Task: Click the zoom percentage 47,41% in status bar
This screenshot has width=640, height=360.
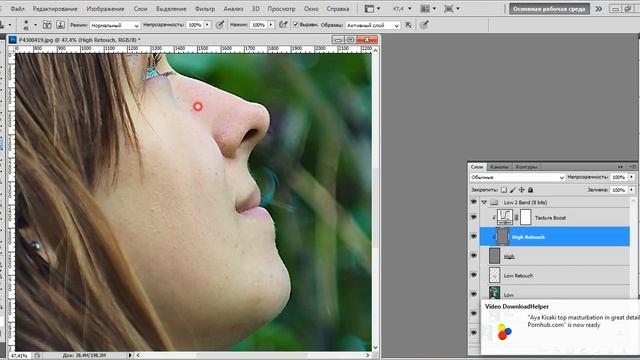Action: tap(19, 356)
